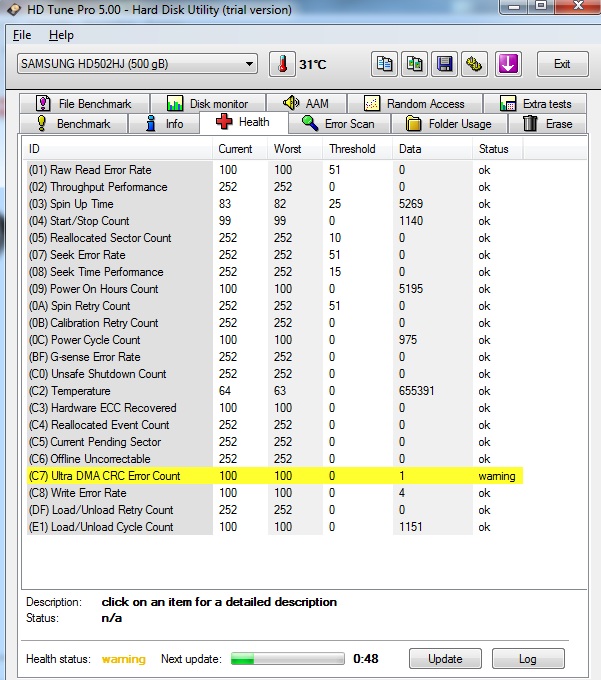Click the 5269 data value for Spin Up Time

coord(411,204)
